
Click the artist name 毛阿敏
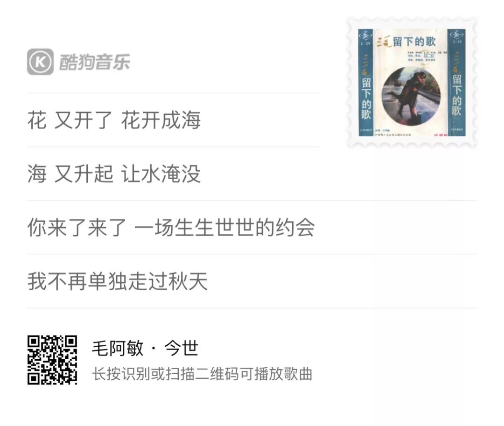point(118,348)
